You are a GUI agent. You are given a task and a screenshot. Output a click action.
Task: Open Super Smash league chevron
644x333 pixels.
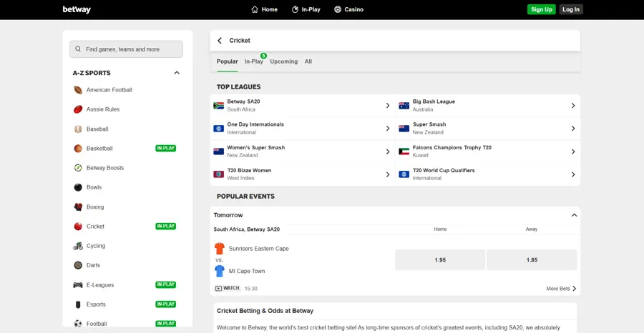pyautogui.click(x=573, y=129)
